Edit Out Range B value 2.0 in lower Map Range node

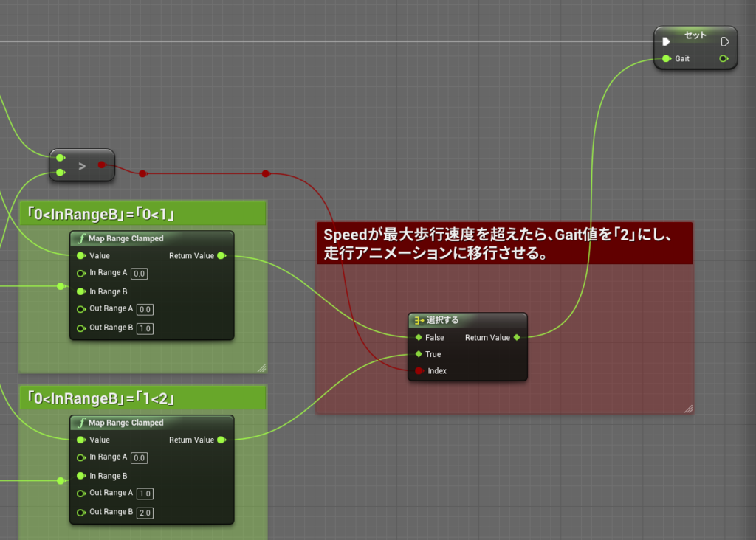145,513
